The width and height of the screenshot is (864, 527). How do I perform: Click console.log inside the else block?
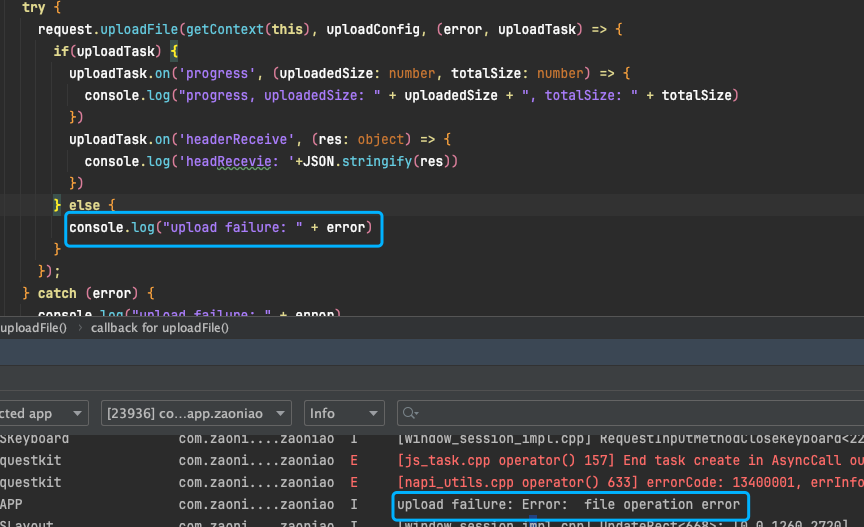coord(112,228)
